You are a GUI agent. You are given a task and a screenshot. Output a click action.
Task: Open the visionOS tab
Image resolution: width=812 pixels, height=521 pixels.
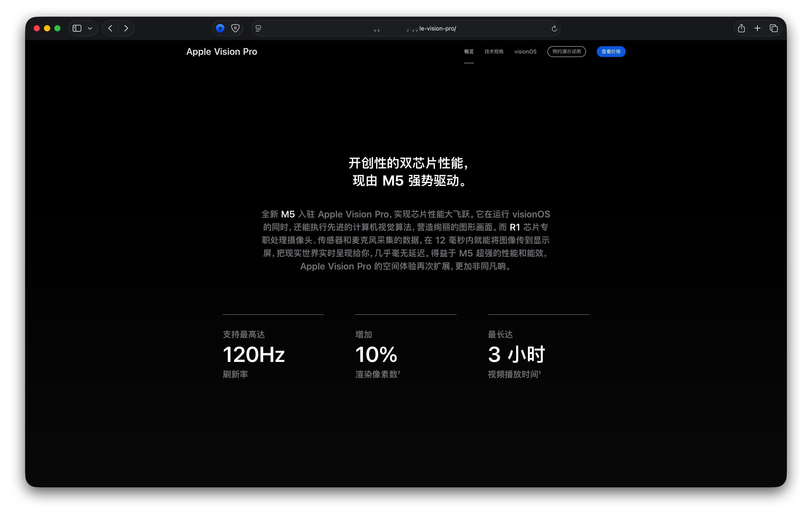525,51
